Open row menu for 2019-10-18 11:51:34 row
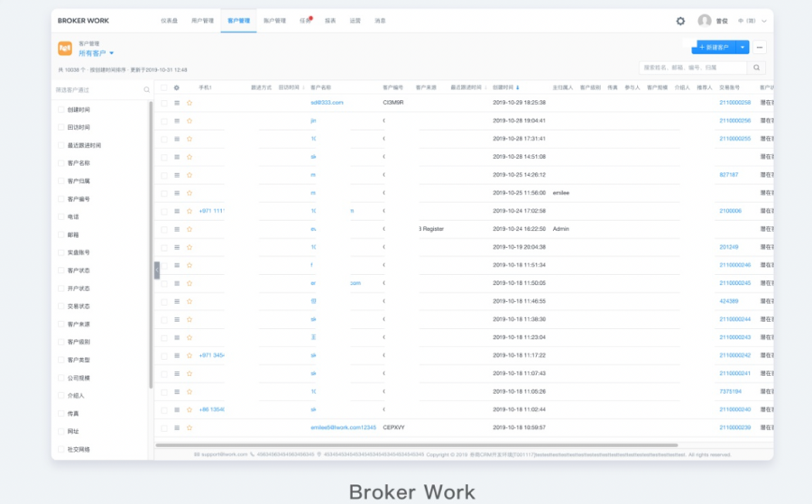The height and width of the screenshot is (504, 812). 177,265
